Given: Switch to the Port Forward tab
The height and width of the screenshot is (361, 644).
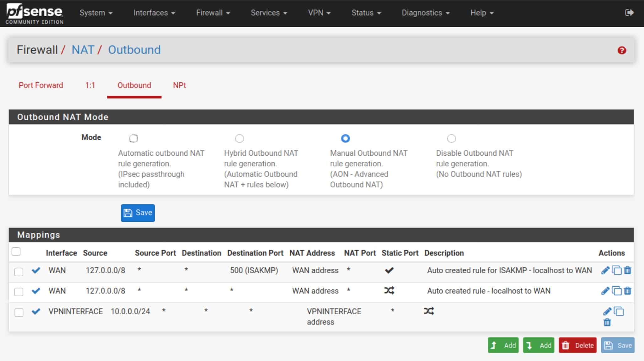Looking at the screenshot, I should [41, 85].
